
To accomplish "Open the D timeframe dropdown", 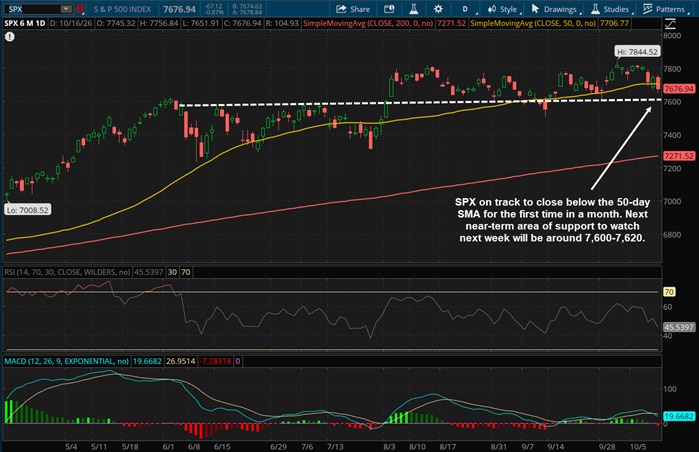I will 467,9.
